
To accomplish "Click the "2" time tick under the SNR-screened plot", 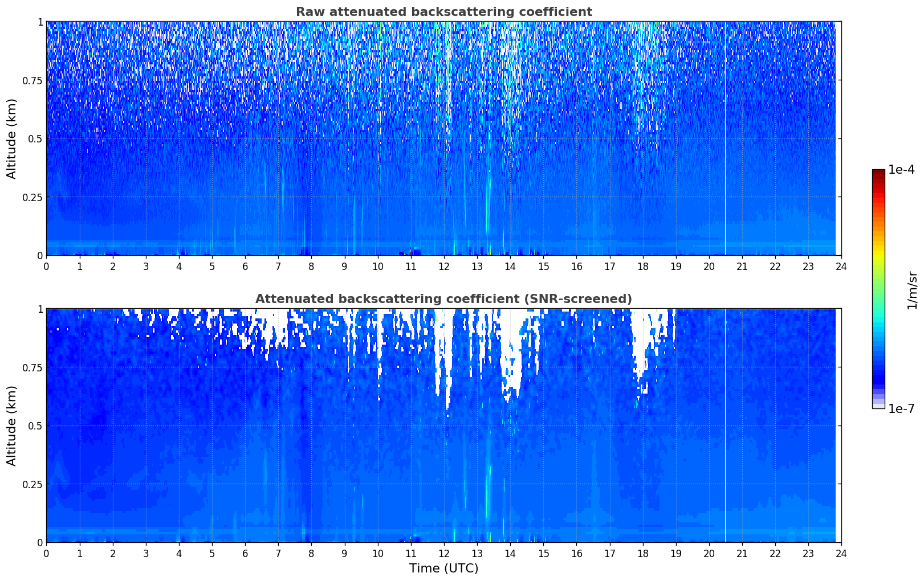I will coord(113,553).
